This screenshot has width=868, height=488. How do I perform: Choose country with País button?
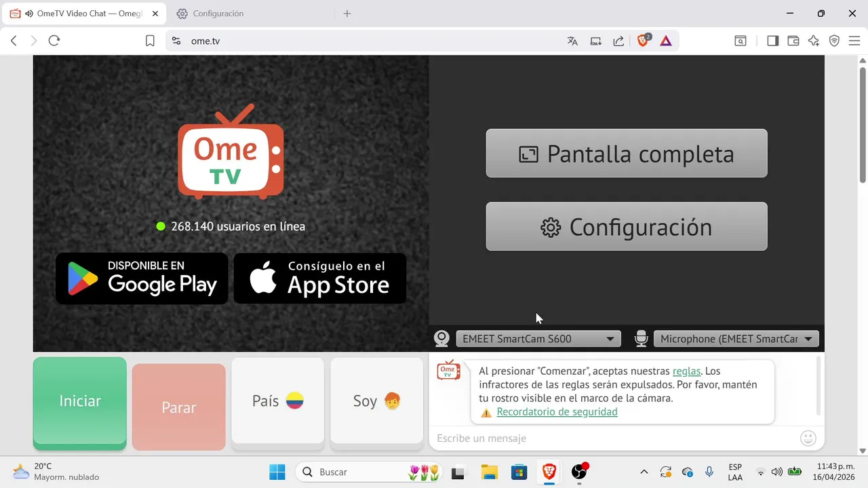[x=278, y=401]
